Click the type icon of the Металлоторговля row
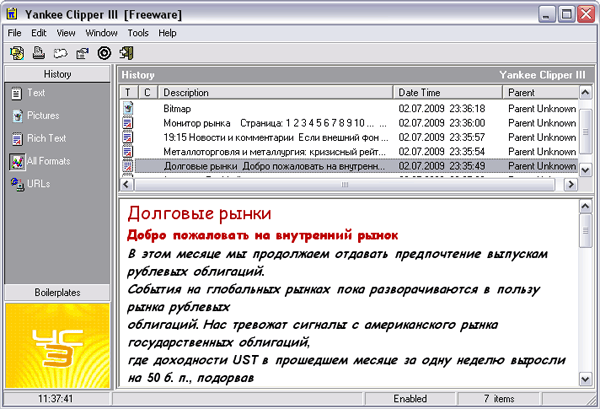This screenshot has height=409, width=600. 128,152
